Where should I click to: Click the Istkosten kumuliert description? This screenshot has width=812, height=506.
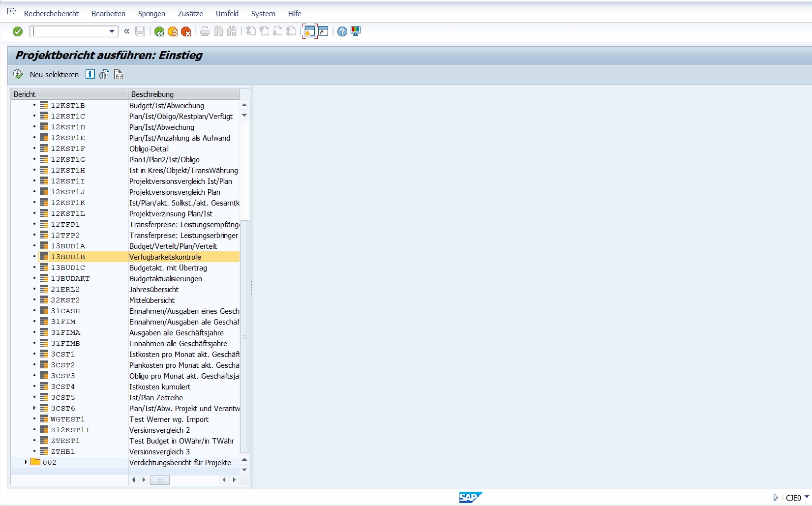[160, 387]
